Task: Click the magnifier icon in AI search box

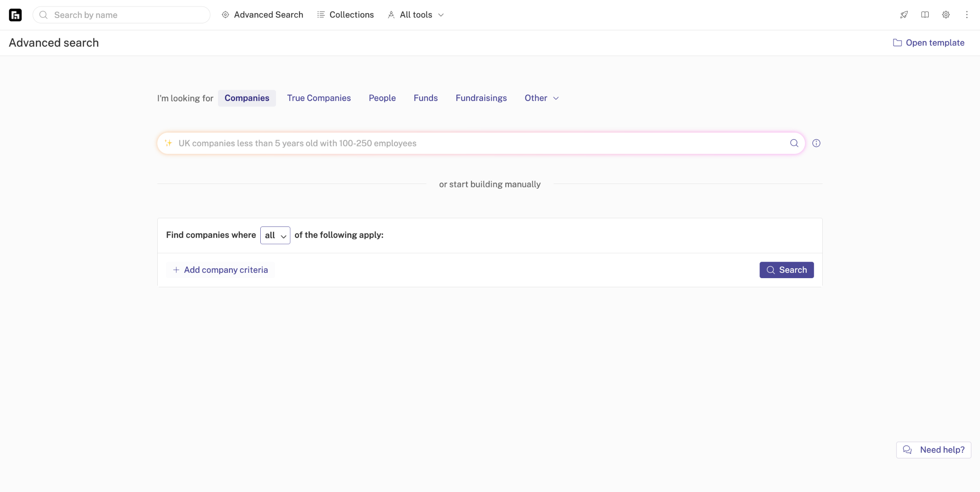Action: (794, 143)
